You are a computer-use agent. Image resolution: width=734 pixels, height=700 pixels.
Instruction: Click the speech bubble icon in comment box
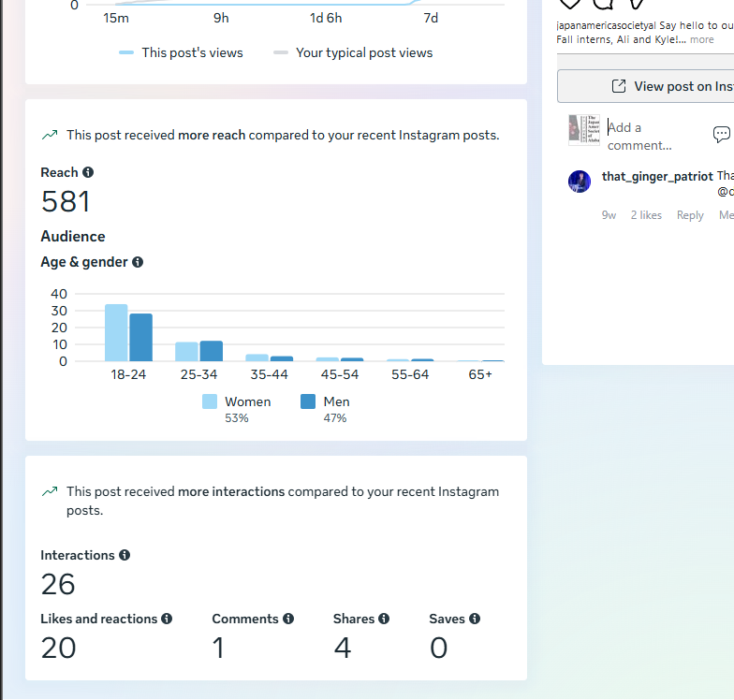click(721, 134)
